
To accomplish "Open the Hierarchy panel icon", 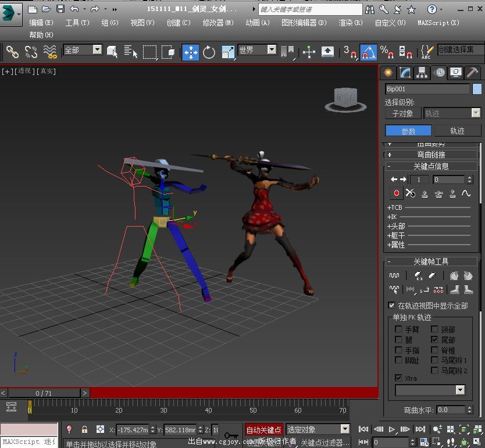I will [422, 73].
